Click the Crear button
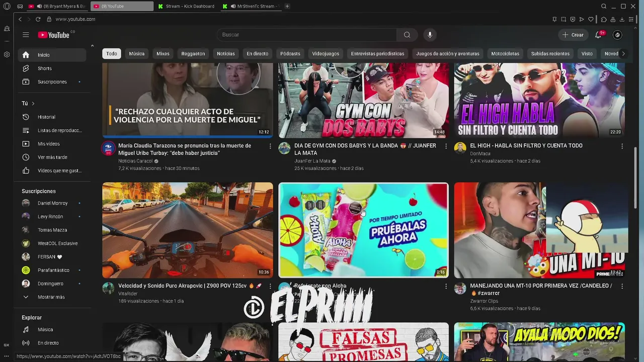The image size is (644, 362). (573, 35)
